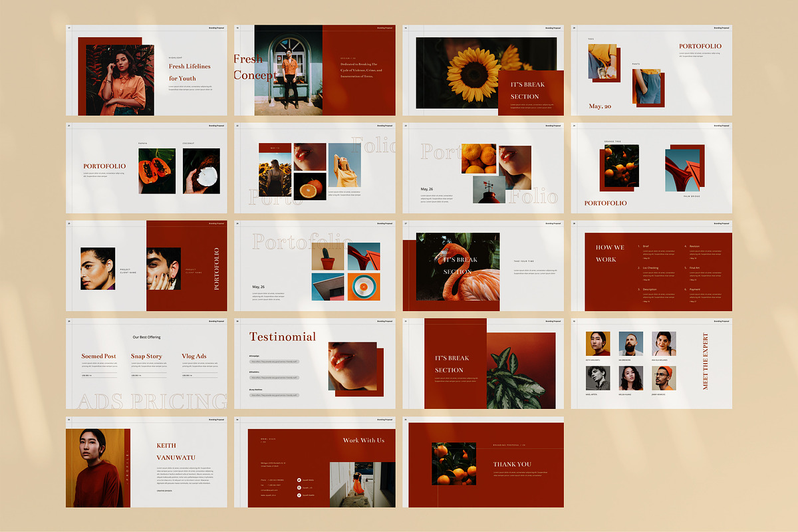Select 'IT'S BREAK SECTION' text on sunflower slide
Image resolution: width=798 pixels, height=532 pixels.
[x=527, y=90]
